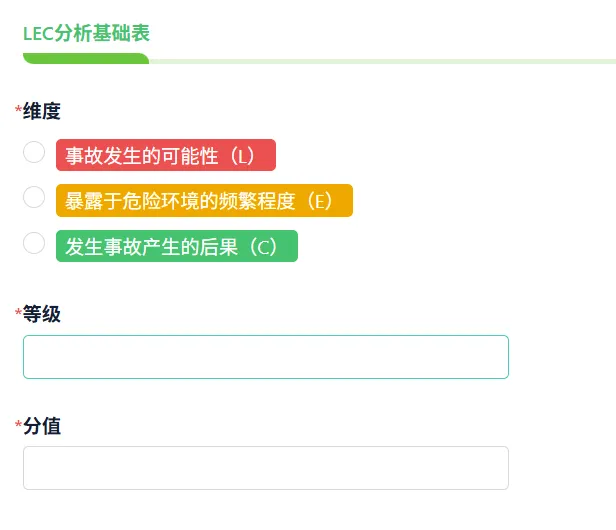The image size is (616, 530).
Task: Focus the 等级 input field
Action: 266,357
